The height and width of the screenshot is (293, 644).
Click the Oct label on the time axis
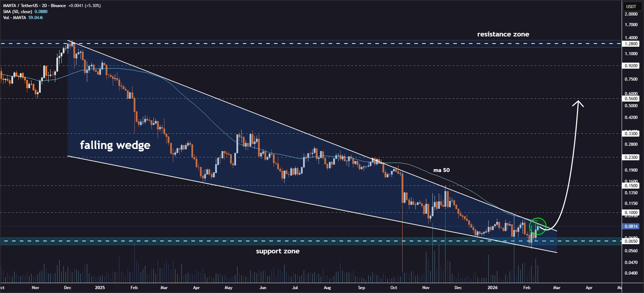click(x=393, y=288)
